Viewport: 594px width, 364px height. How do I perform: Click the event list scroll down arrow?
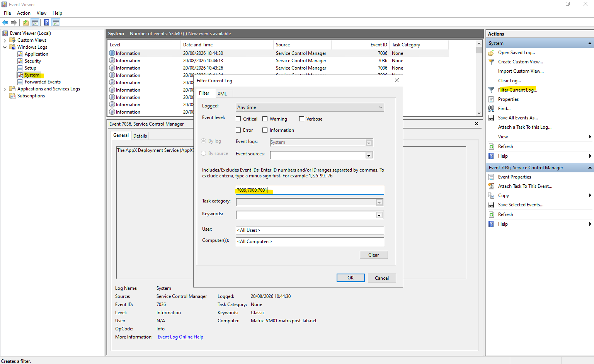point(479,113)
